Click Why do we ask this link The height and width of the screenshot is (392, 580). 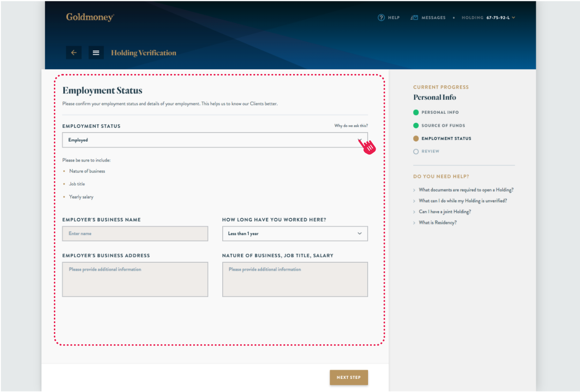(351, 126)
